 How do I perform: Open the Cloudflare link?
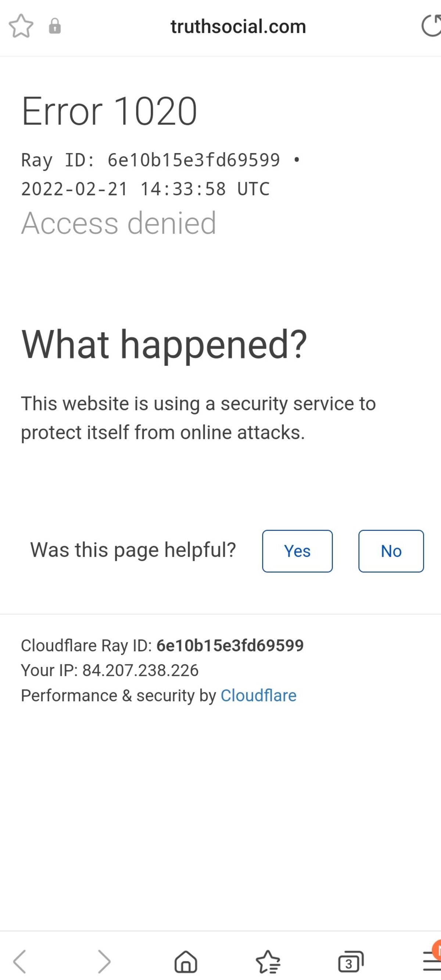(258, 695)
